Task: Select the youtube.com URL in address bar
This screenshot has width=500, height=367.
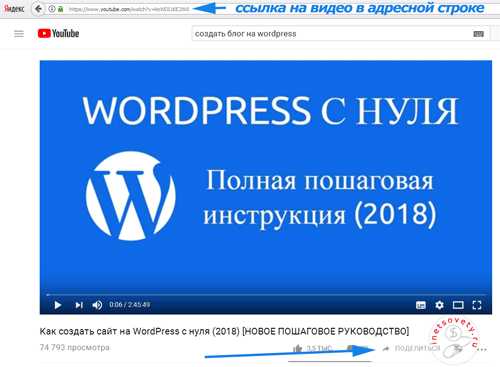Action: point(129,9)
